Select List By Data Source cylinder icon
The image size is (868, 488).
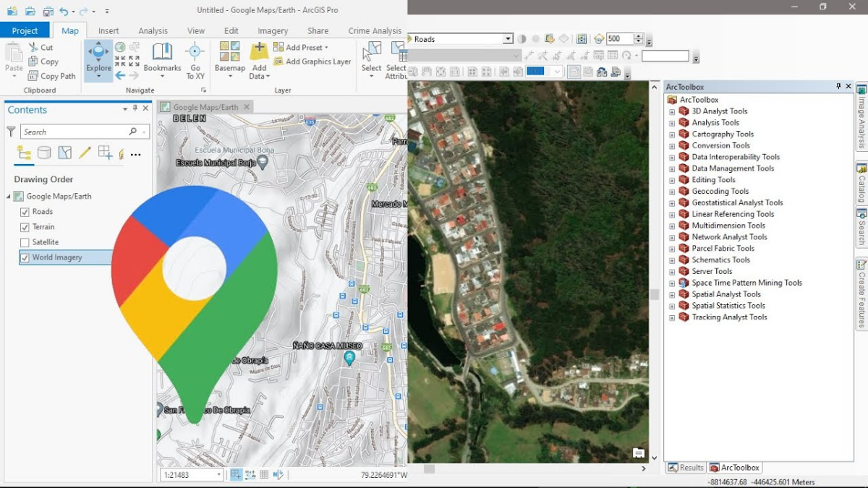(44, 153)
